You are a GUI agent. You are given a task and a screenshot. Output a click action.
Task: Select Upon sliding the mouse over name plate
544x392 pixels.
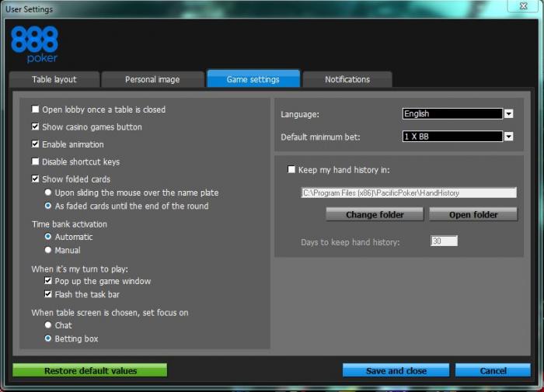(x=48, y=193)
